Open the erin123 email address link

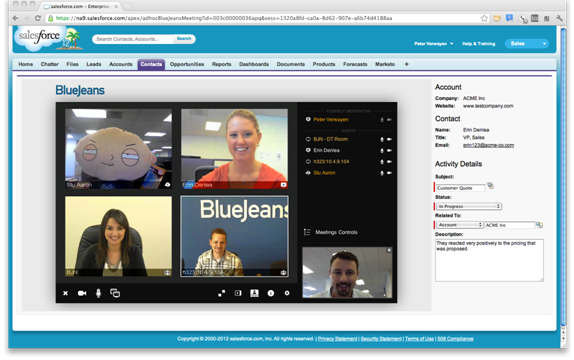488,145
